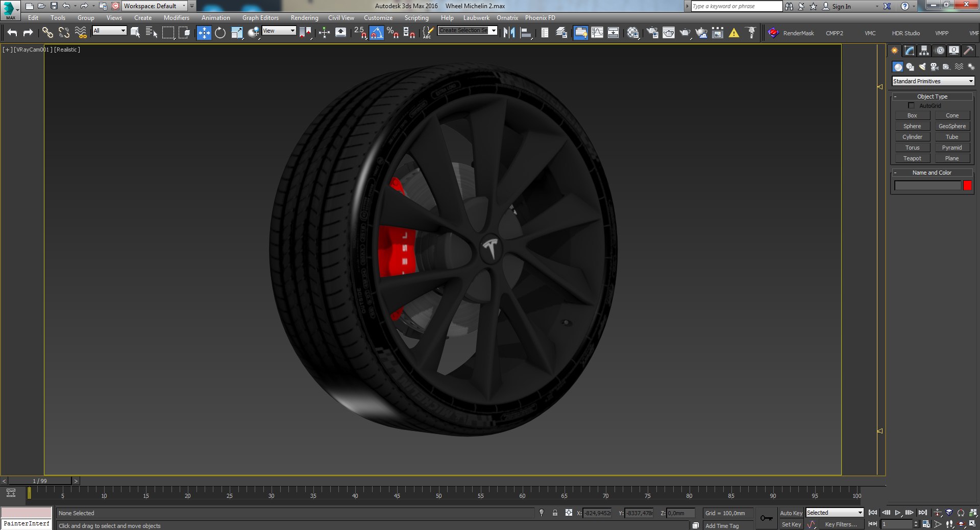980x530 pixels.
Task: Toggle Auto Key animation mode
Action: click(791, 513)
